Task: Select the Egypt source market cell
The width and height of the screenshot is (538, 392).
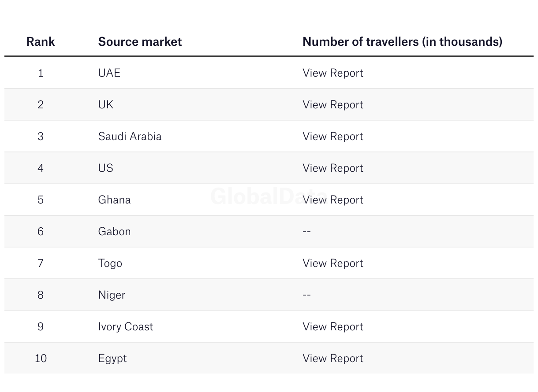Action: 112,359
